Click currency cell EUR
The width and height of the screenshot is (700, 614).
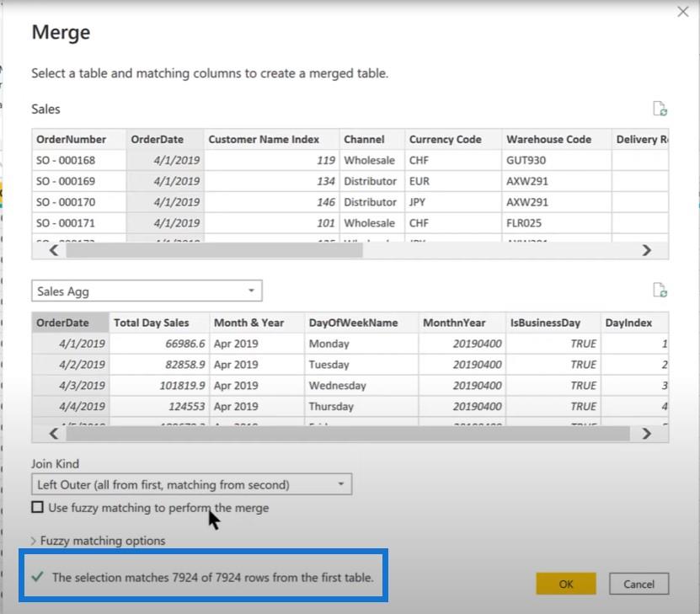pyautogui.click(x=453, y=181)
